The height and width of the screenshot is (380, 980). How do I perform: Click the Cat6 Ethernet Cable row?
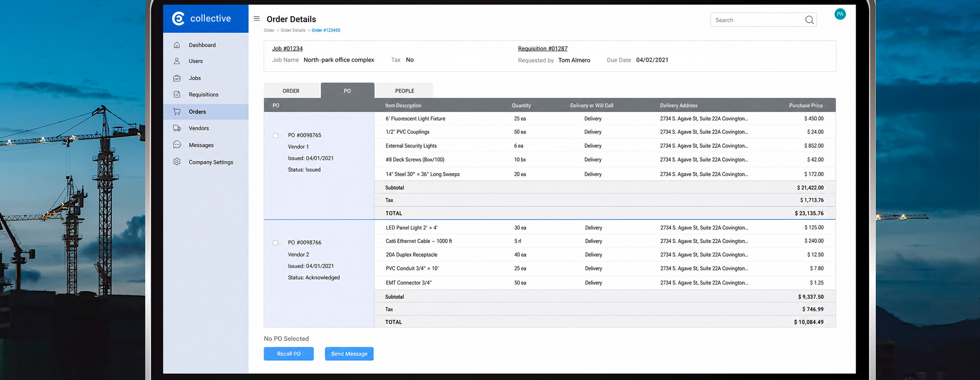(x=605, y=241)
